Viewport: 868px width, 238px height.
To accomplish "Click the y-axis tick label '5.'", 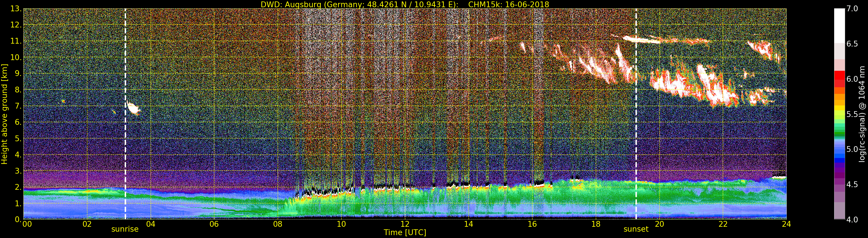I will click(x=18, y=138).
